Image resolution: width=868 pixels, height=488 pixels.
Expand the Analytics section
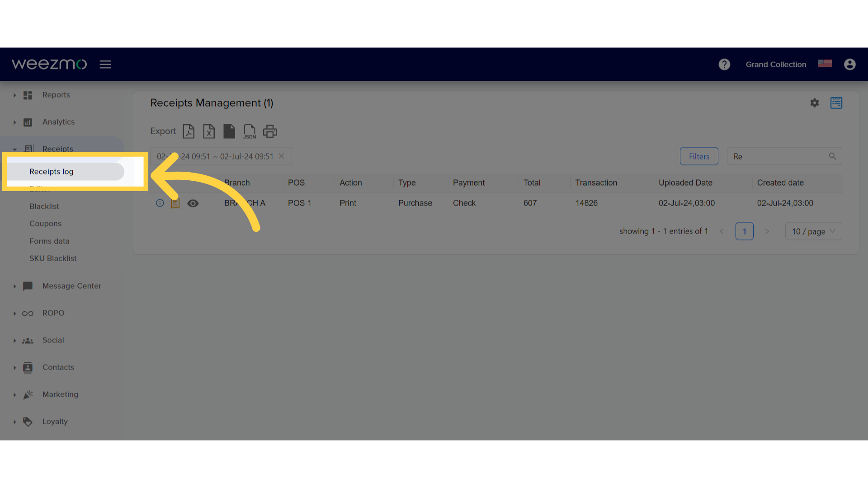point(14,122)
